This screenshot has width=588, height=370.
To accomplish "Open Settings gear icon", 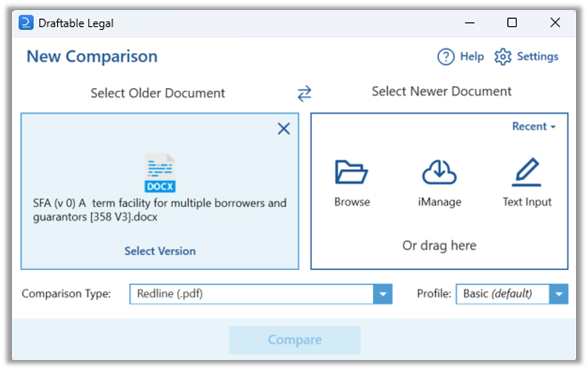I will point(503,57).
